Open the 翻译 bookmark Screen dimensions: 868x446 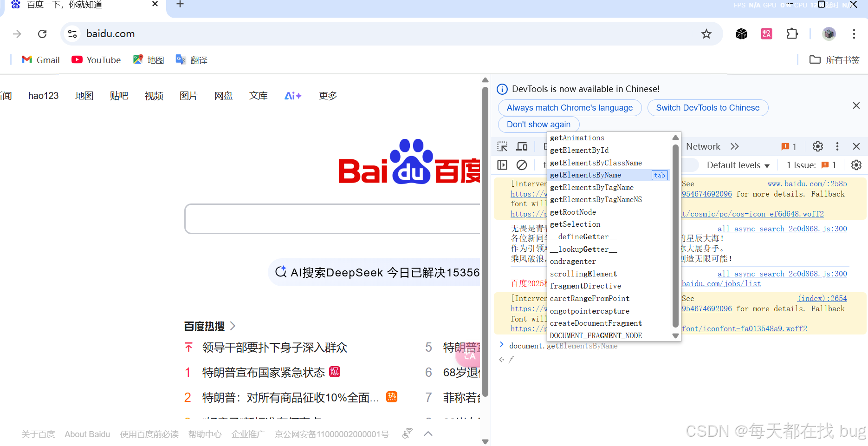(192, 60)
